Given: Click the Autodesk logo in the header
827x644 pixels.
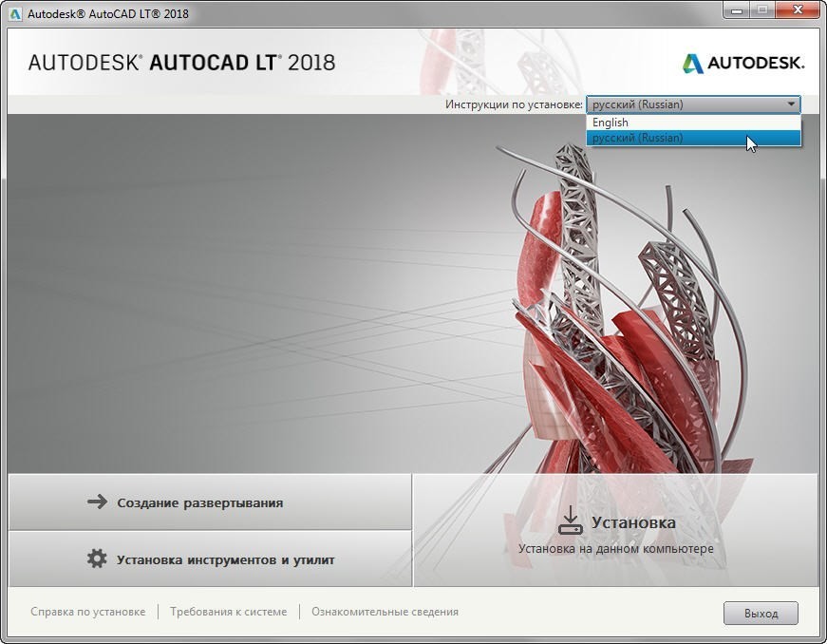Looking at the screenshot, I should 743,64.
